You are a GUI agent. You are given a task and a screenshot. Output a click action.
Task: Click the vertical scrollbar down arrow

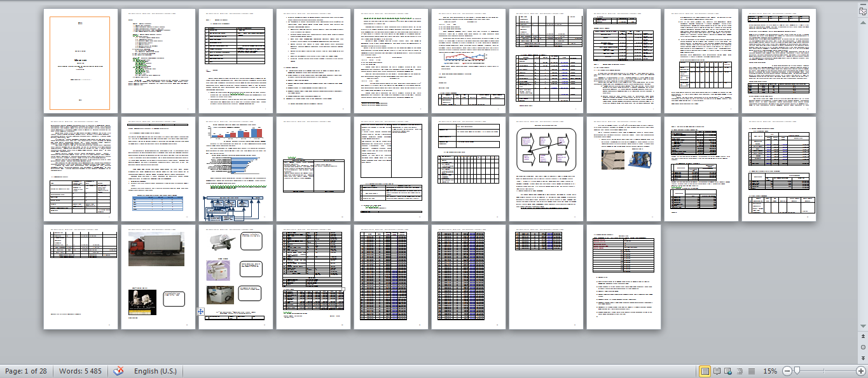[x=863, y=327]
